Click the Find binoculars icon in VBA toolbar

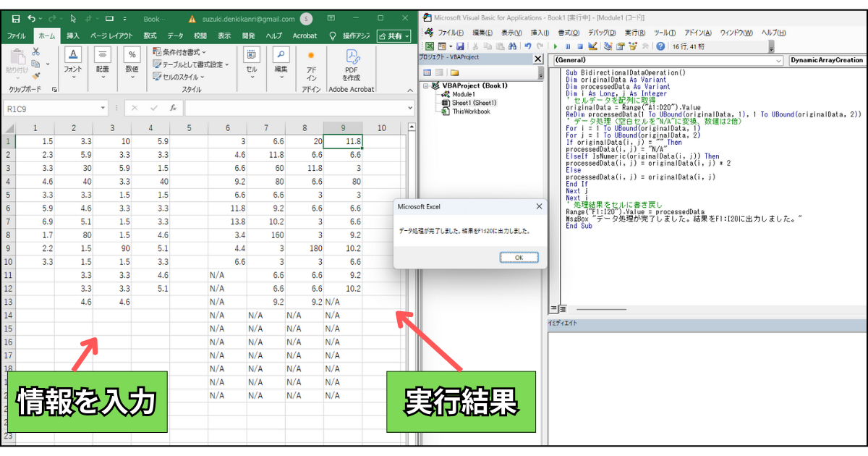511,46
